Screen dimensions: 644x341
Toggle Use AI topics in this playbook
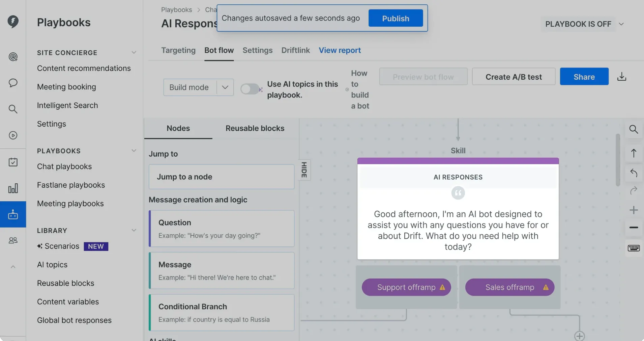coord(250,89)
